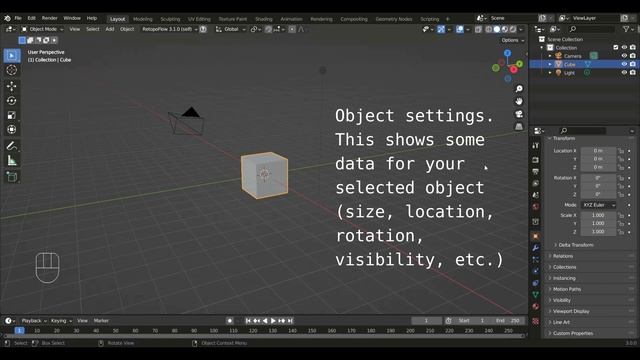
Task: Switch to the Shading workspace tab
Action: [x=264, y=19]
